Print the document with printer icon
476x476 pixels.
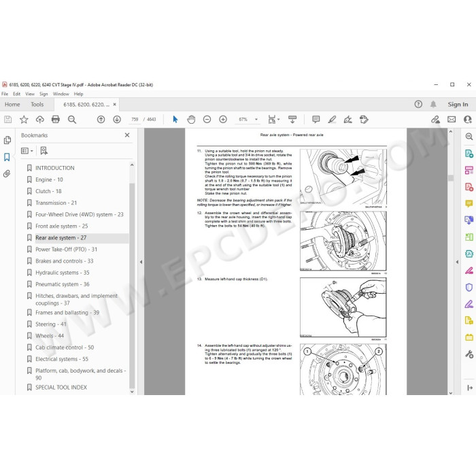[56, 119]
